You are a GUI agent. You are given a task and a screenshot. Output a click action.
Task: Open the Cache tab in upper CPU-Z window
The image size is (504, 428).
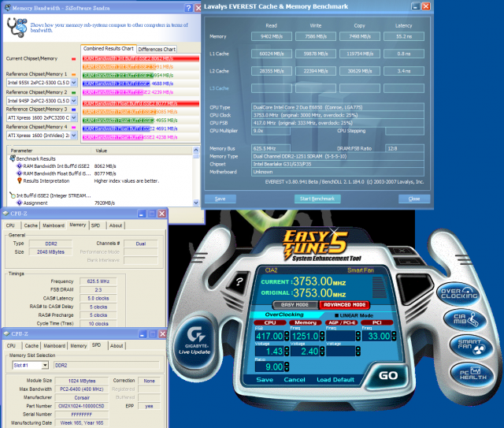31,225
